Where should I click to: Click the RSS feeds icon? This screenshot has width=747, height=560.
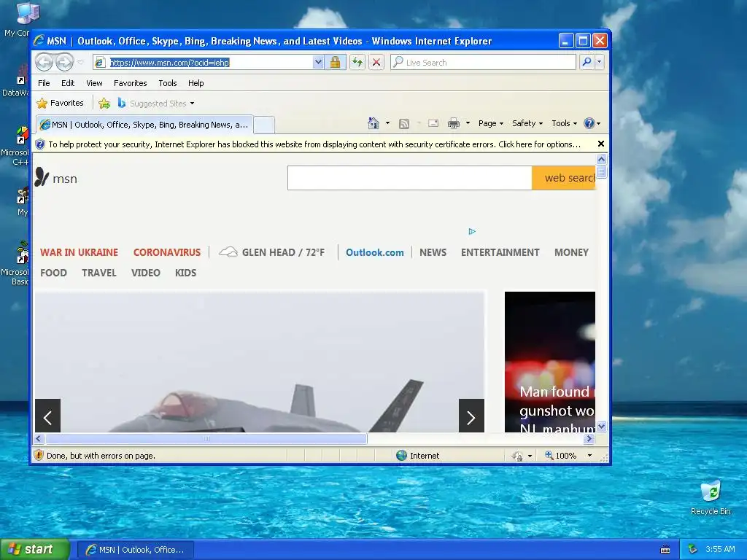pyautogui.click(x=404, y=124)
